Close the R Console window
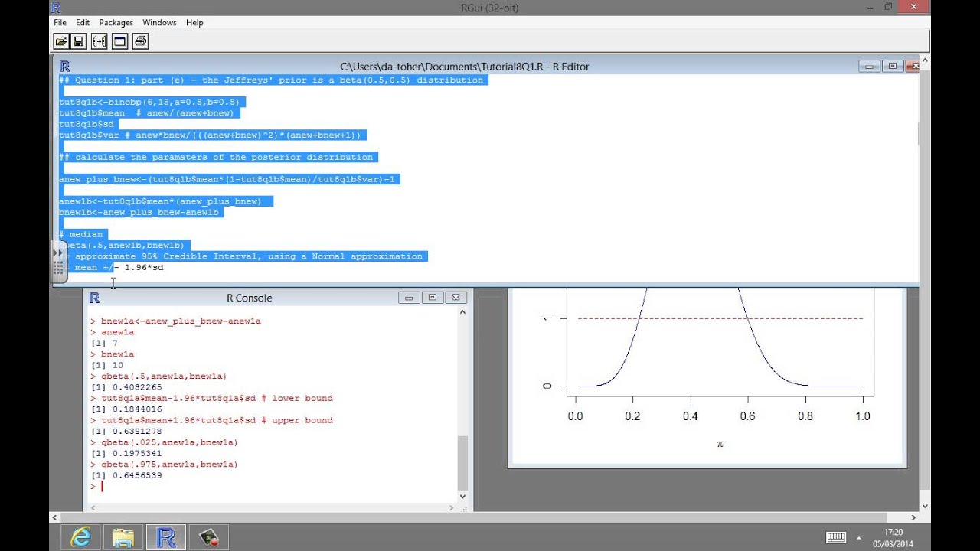980x551 pixels. (456, 298)
